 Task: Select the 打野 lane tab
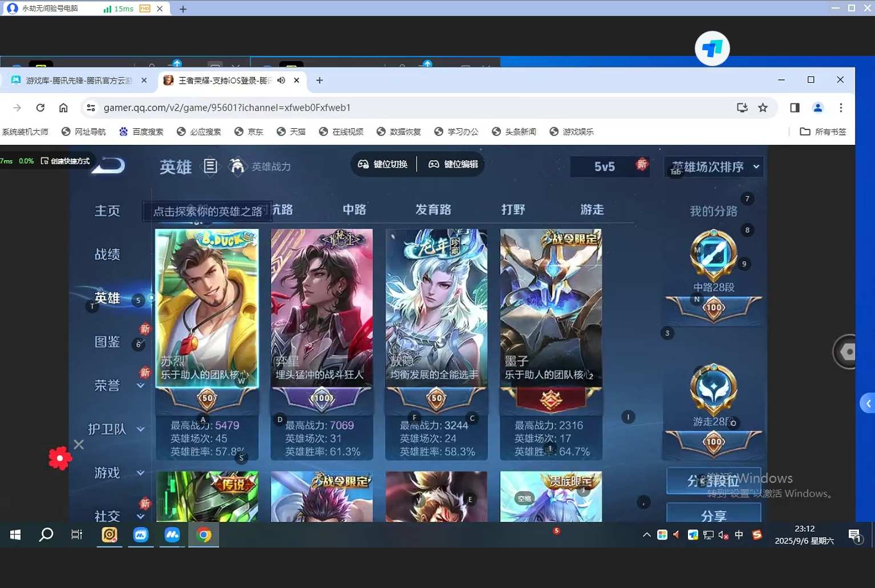[513, 209]
